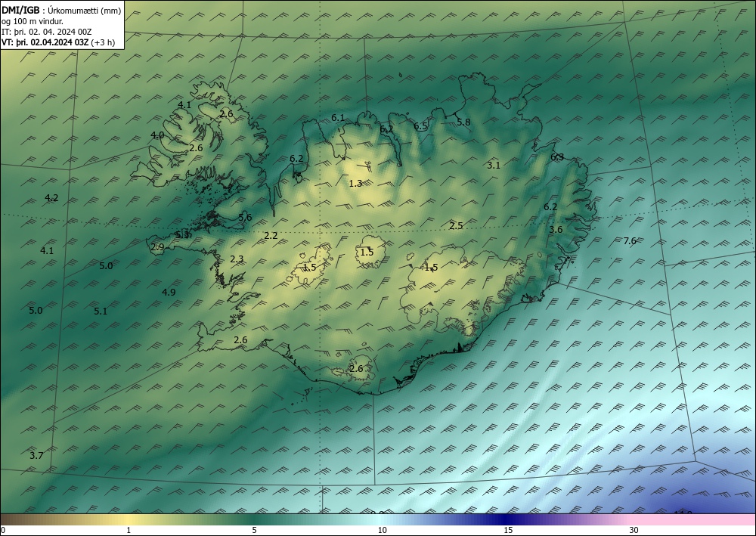The image size is (756, 536).
Task: Click the yellow section of the color scale
Action: pos(126,519)
